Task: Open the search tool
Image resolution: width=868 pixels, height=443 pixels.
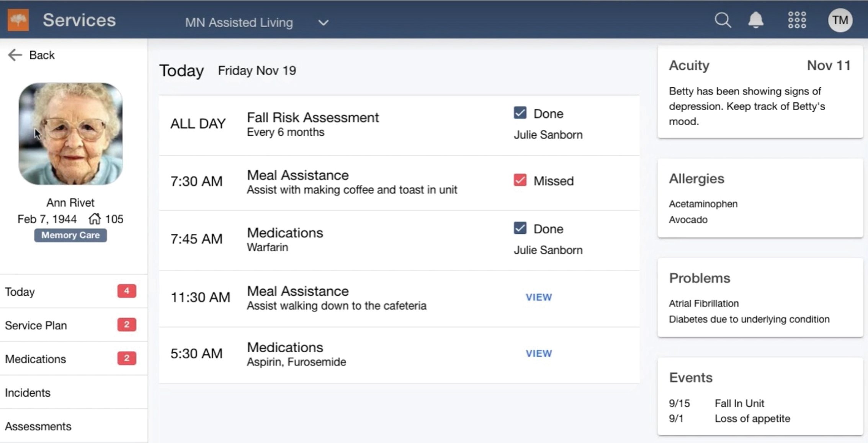Action: coord(723,20)
